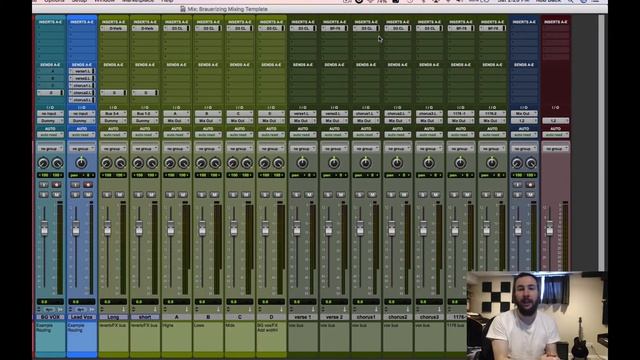Viewport: 640px width, 360px height.
Task: Click the right pan knob on Long track
Action: pyautogui.click(x=120, y=163)
